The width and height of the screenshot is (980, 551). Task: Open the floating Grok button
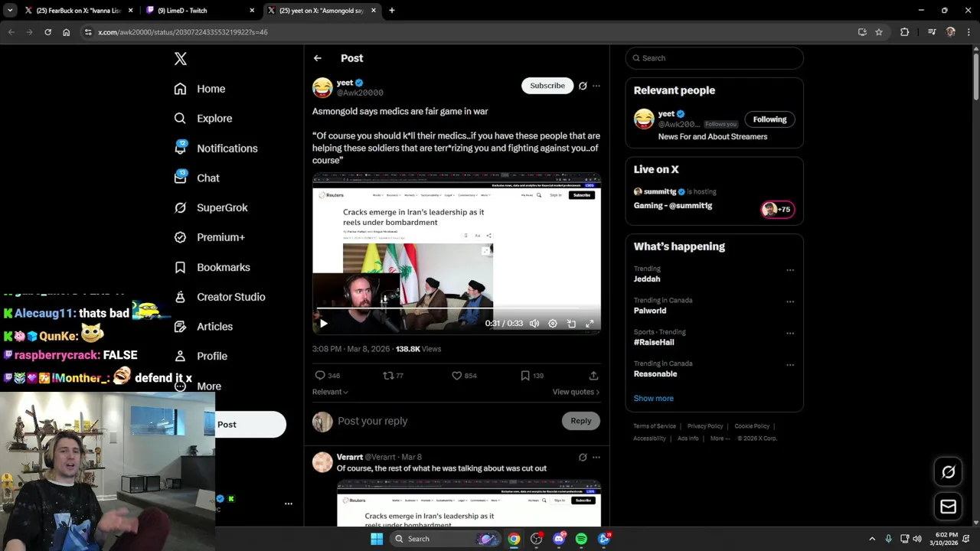[x=948, y=472]
